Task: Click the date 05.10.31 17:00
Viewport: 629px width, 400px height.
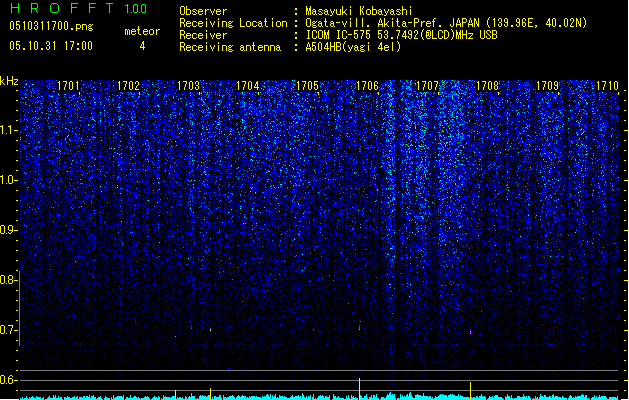Action: 51,46
